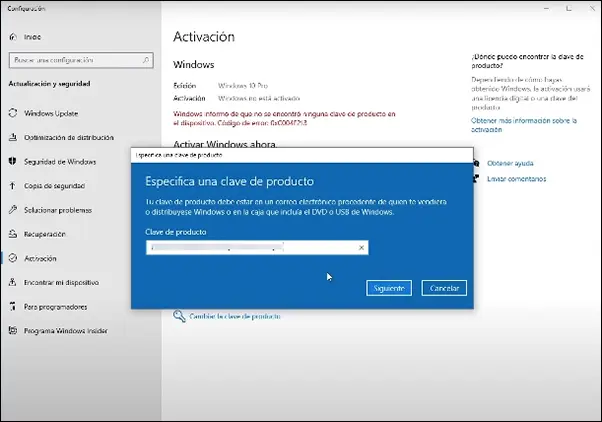Click 'Windows no está activado' status text
602x422 pixels.
[259, 98]
